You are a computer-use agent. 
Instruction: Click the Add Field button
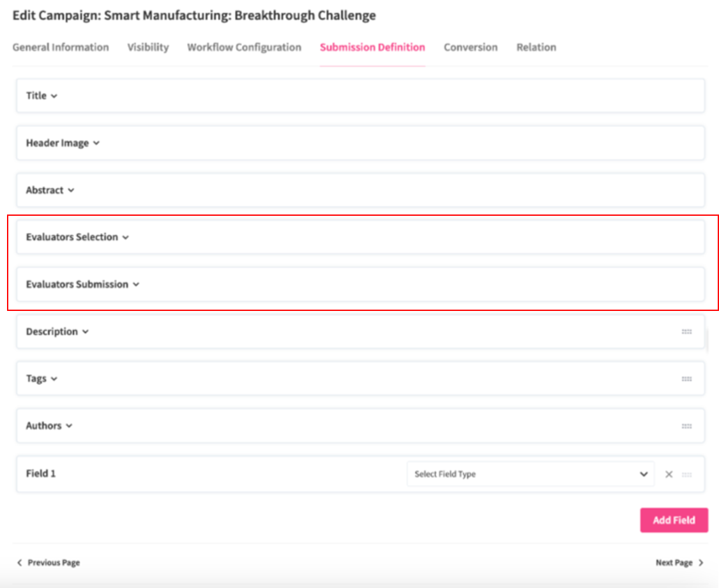click(674, 520)
